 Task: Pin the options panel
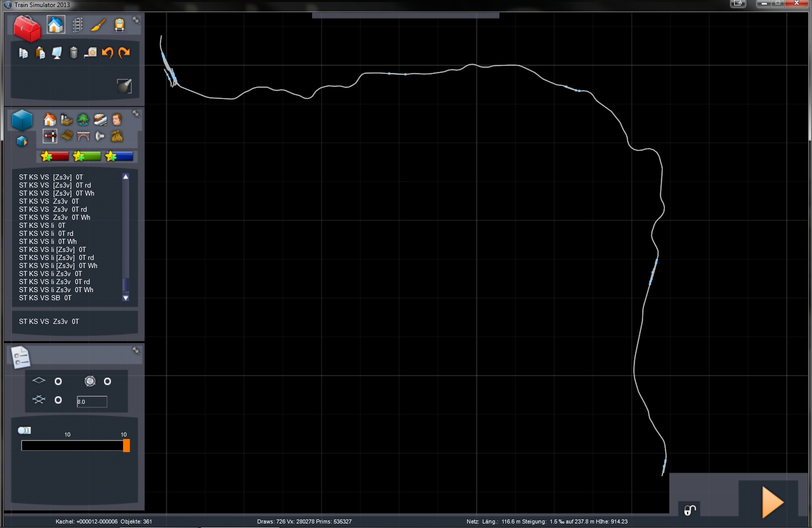136,350
